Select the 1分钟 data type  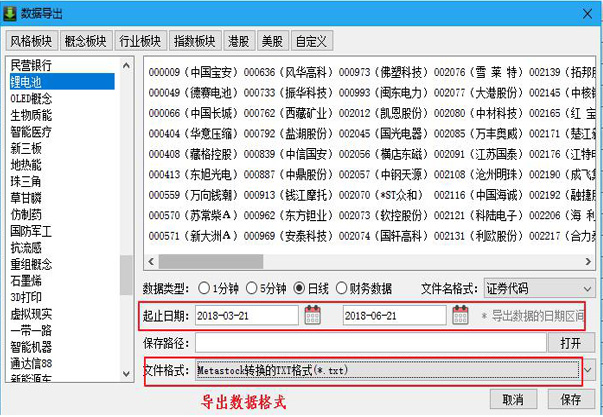[x=205, y=288]
